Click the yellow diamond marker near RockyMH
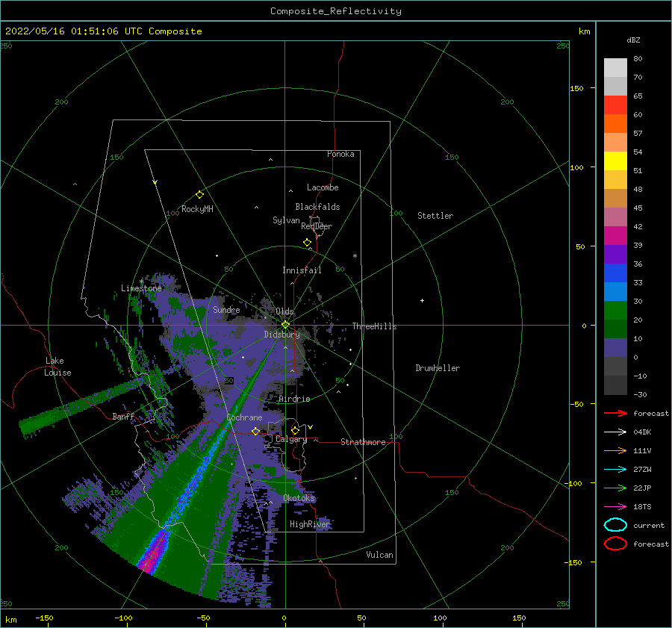The width and height of the screenshot is (672, 628). tap(199, 195)
